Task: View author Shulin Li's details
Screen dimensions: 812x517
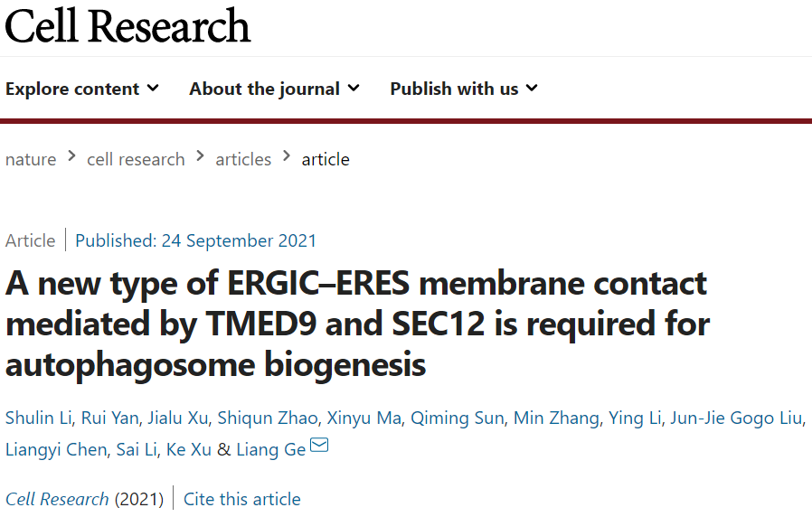Action: click(x=38, y=418)
